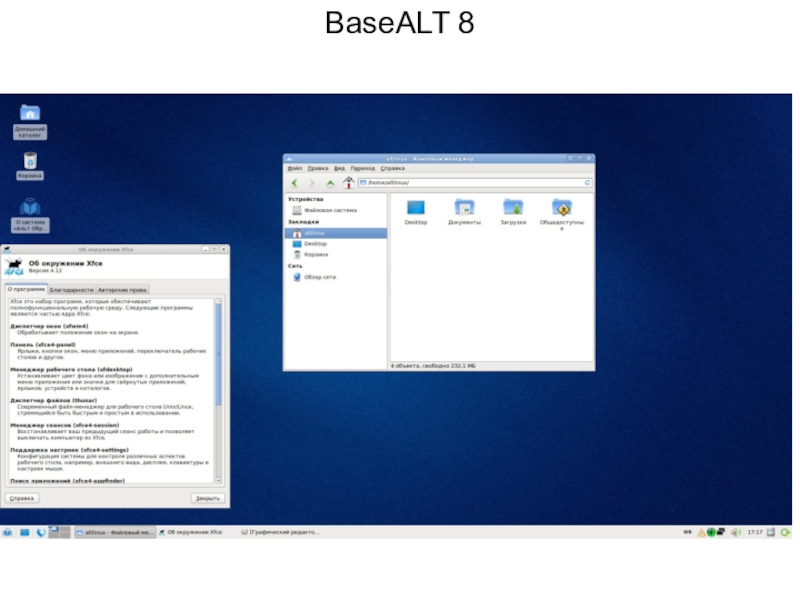This screenshot has width=800, height=600.
Task: Go back in the file manager
Action: (294, 183)
